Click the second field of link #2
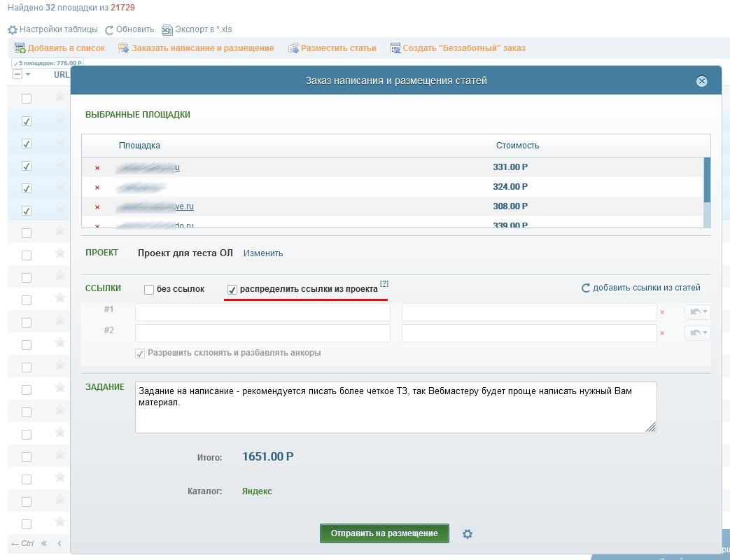 (529, 333)
